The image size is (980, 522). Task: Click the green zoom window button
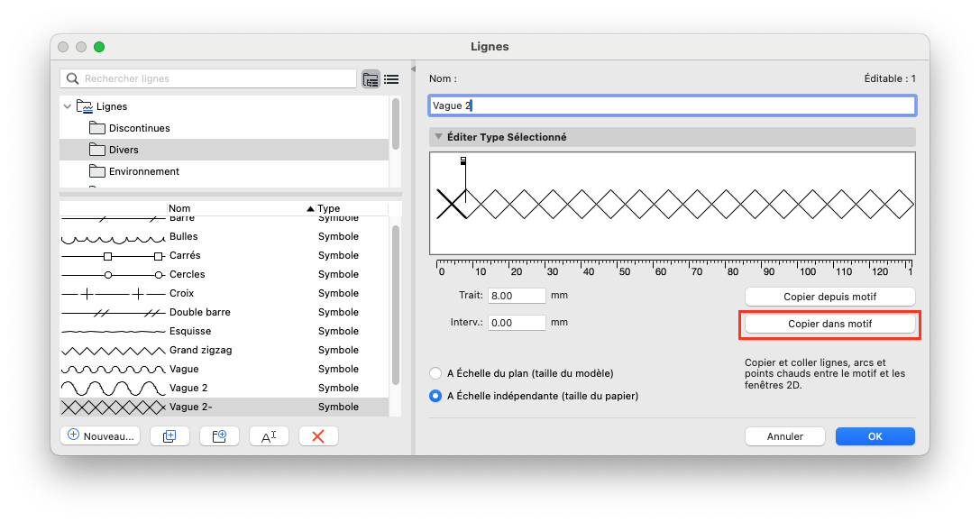[99, 47]
